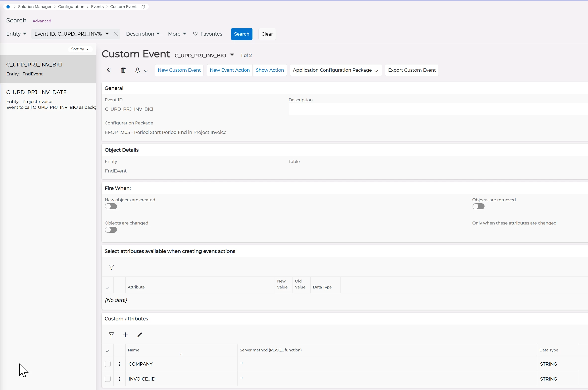
Task: Click the refresh icon in breadcrumb
Action: [143, 7]
